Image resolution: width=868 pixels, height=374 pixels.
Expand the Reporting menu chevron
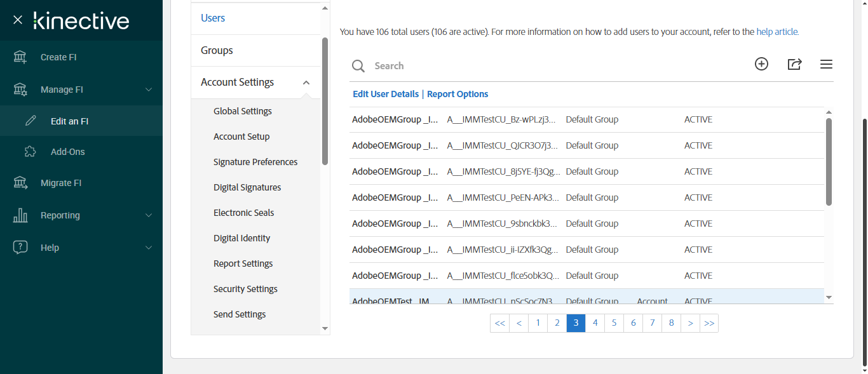[149, 215]
